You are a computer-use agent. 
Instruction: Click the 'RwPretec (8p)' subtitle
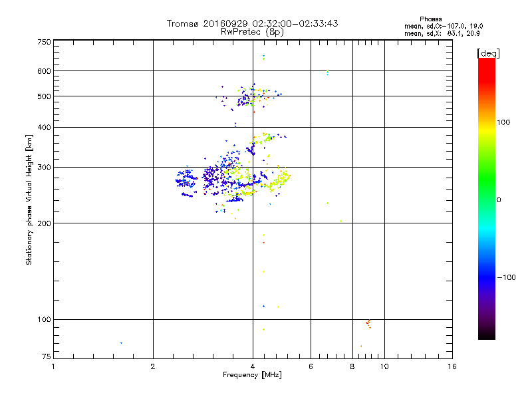[252, 32]
